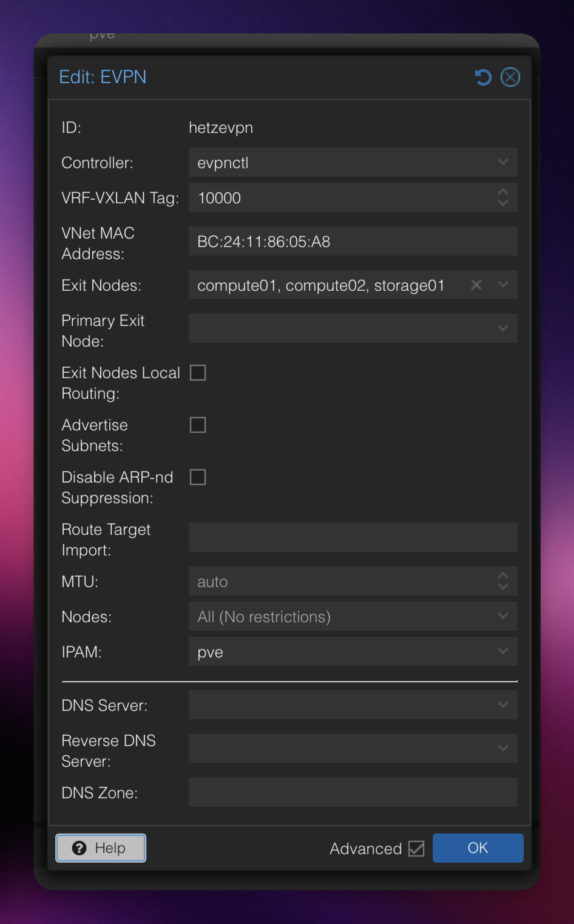Viewport: 574px width, 924px height.
Task: Click the reset changes icon
Action: click(x=482, y=76)
